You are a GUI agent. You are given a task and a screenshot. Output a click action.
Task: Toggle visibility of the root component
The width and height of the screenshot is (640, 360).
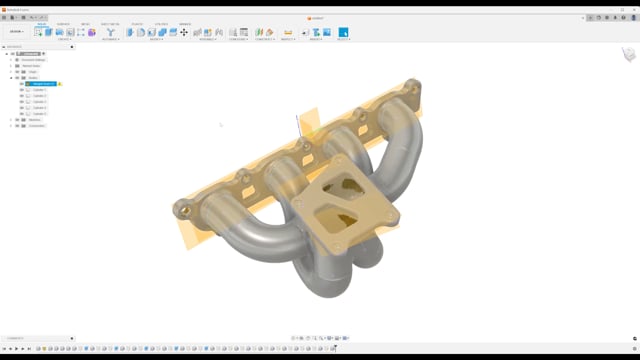pyautogui.click(x=13, y=54)
